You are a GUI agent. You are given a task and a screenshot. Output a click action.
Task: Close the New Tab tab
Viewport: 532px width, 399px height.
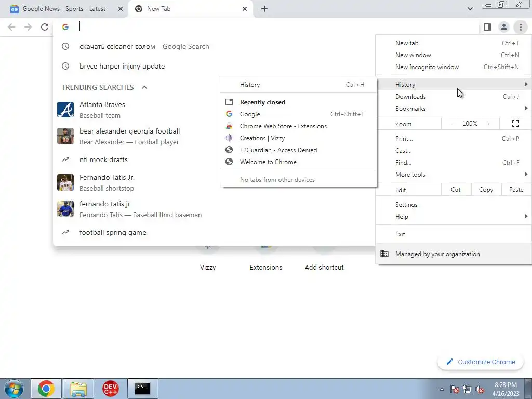[245, 9]
